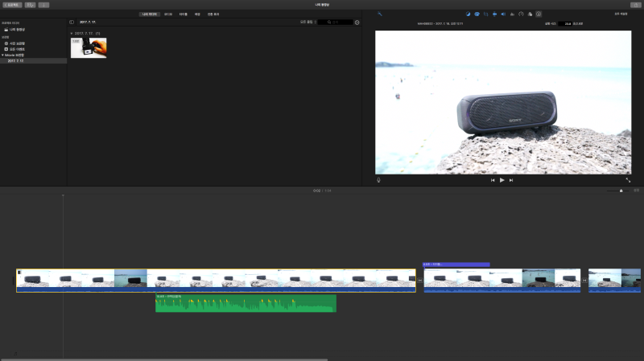Click the Reset All button
The image size is (644, 361).
pyautogui.click(x=621, y=14)
